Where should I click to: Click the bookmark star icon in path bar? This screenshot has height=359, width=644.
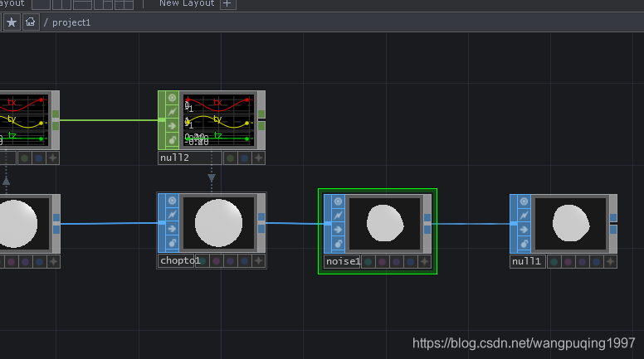pos(12,22)
